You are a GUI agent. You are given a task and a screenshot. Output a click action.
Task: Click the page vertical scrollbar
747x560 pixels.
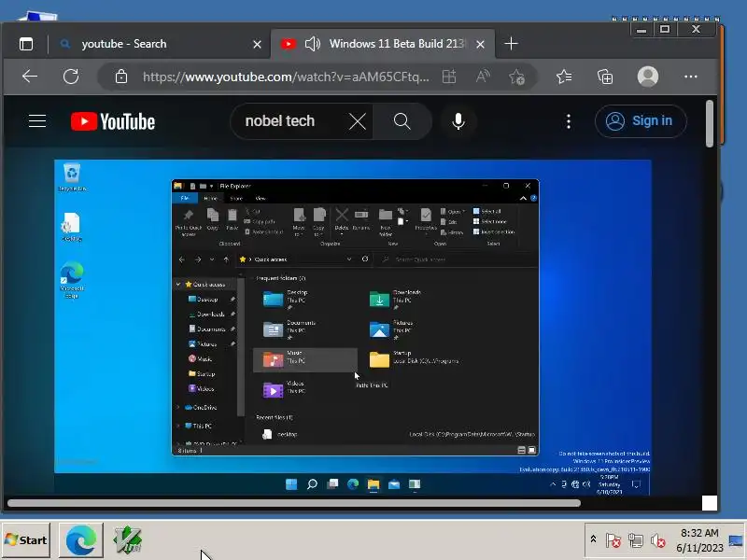[710, 124]
